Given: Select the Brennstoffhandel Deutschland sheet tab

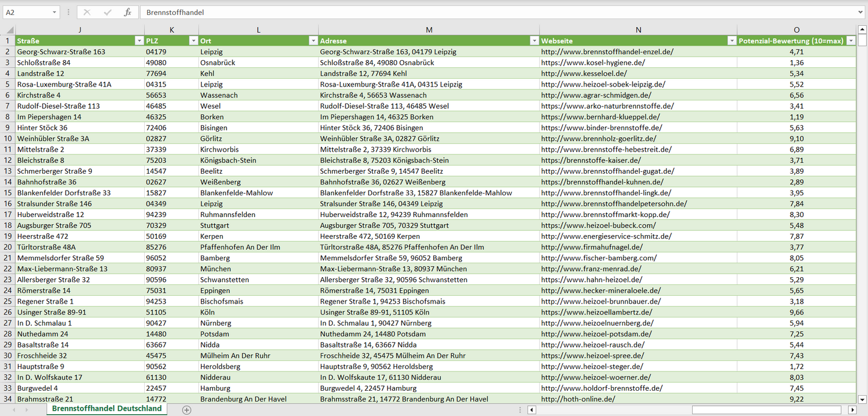Looking at the screenshot, I should point(107,409).
